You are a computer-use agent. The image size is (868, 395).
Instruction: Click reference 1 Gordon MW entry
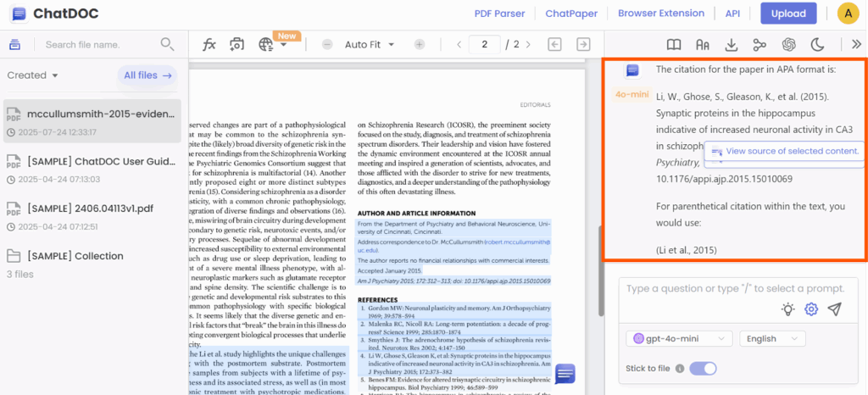tap(454, 311)
